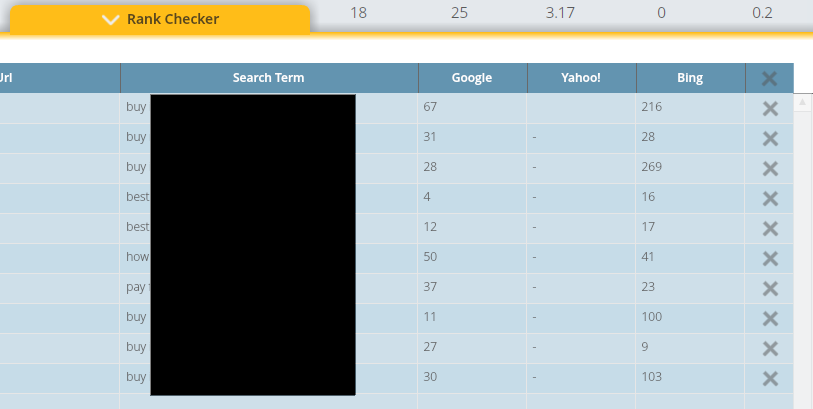Screen dimensions: 813x409
Task: Delete all rows via header X icon
Action: (769, 78)
